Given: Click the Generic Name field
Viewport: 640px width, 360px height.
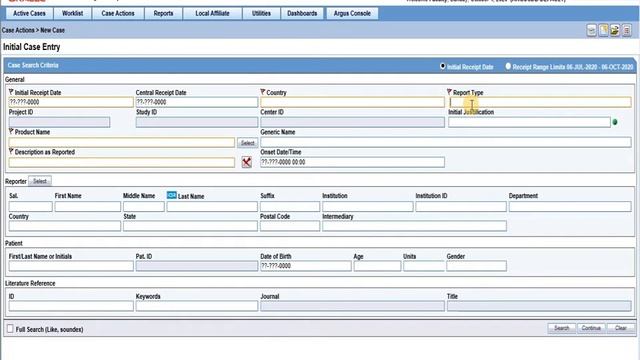Looking at the screenshot, I should point(446,142).
